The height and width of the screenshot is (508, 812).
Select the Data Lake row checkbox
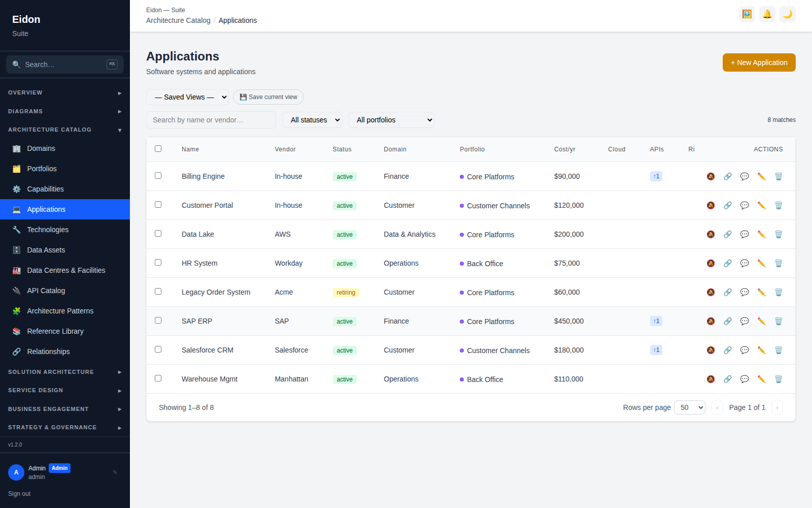[x=158, y=234]
